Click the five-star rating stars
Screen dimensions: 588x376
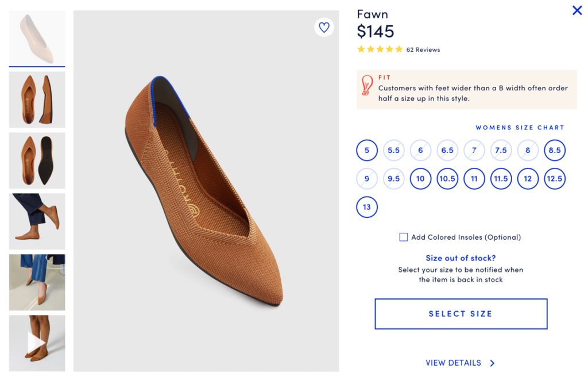coord(380,49)
